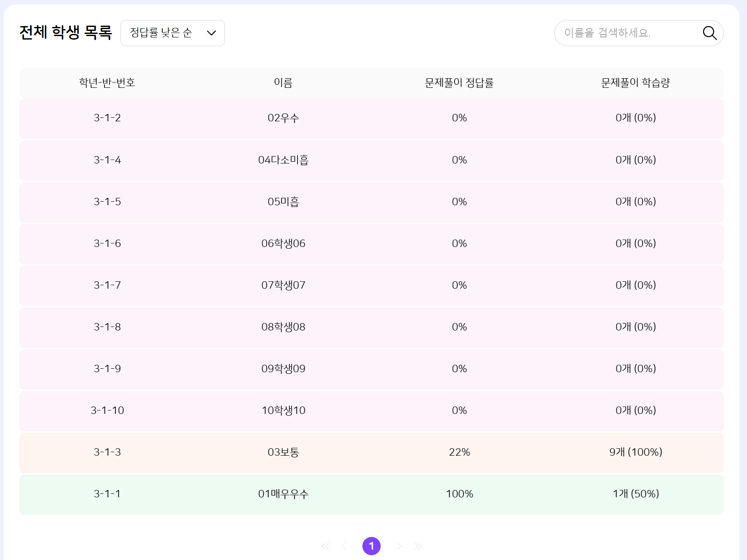Click 0개 (0%) in the 10학생10 row
This screenshot has height=560, width=747.
(636, 410)
